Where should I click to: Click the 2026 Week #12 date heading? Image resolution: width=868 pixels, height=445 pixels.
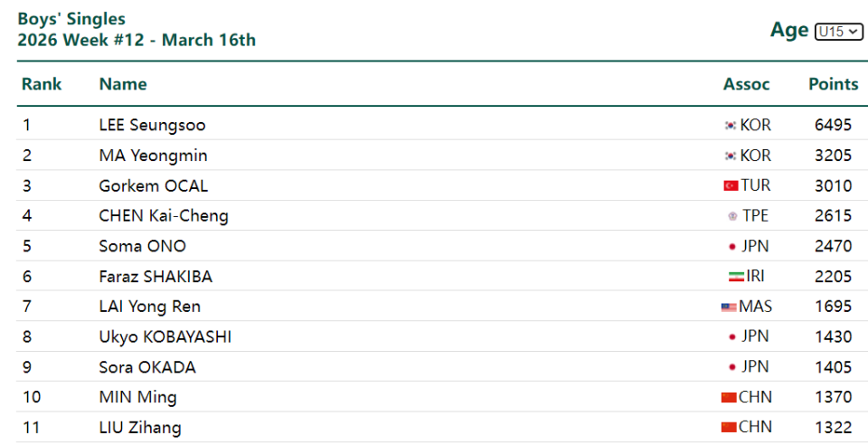(137, 40)
